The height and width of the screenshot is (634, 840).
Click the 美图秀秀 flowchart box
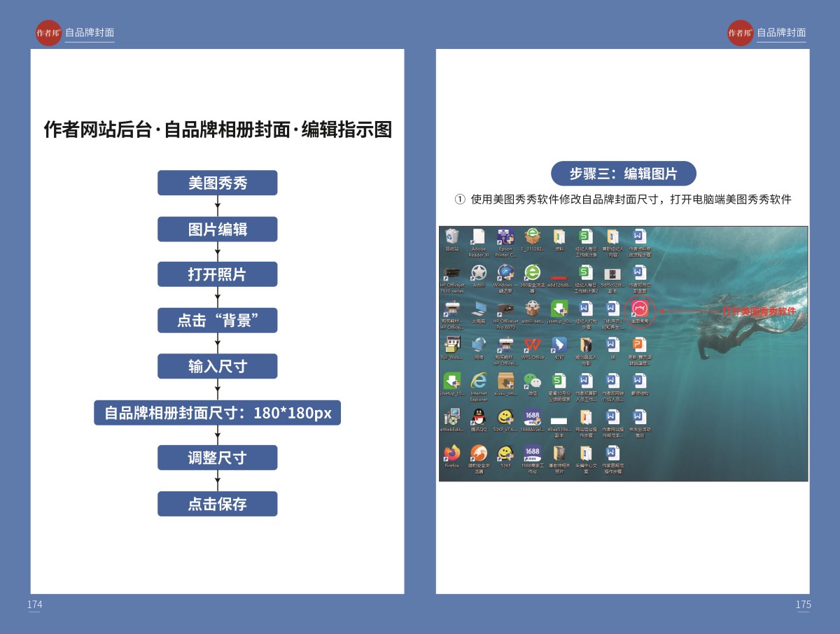[217, 183]
